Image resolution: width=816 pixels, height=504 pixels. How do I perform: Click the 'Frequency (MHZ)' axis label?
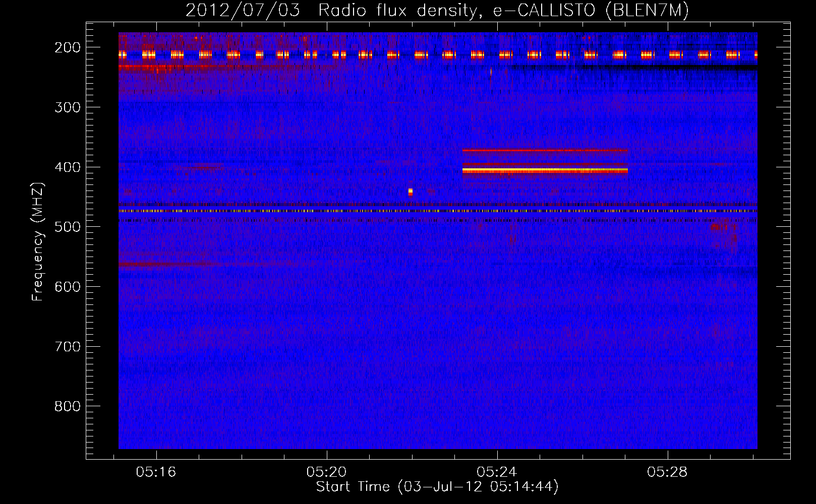point(38,242)
